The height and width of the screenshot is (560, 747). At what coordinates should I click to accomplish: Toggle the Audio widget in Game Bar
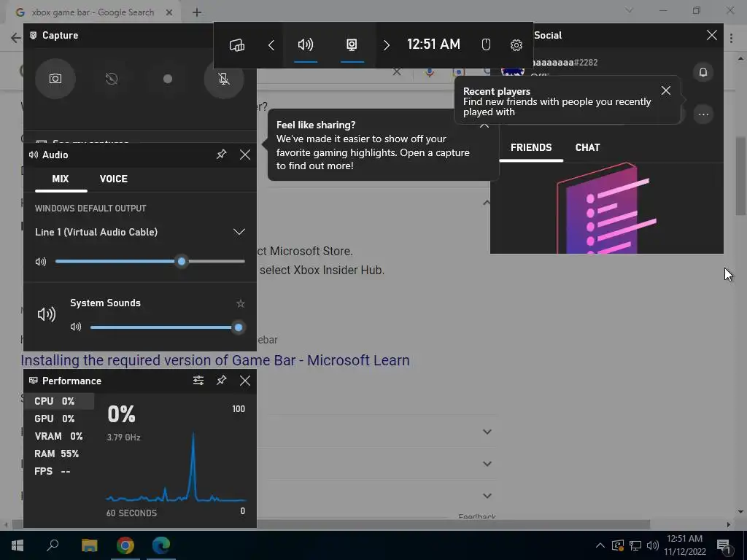click(x=306, y=45)
